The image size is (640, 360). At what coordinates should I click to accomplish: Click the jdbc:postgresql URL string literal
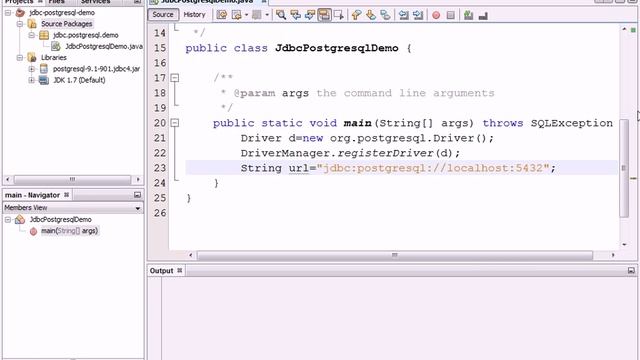click(x=433, y=168)
